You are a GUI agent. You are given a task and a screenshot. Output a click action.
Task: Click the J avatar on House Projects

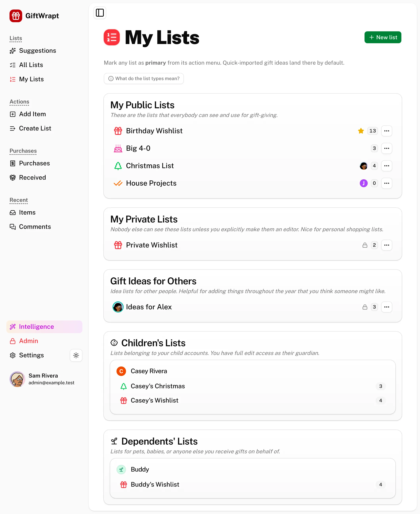[x=363, y=183]
